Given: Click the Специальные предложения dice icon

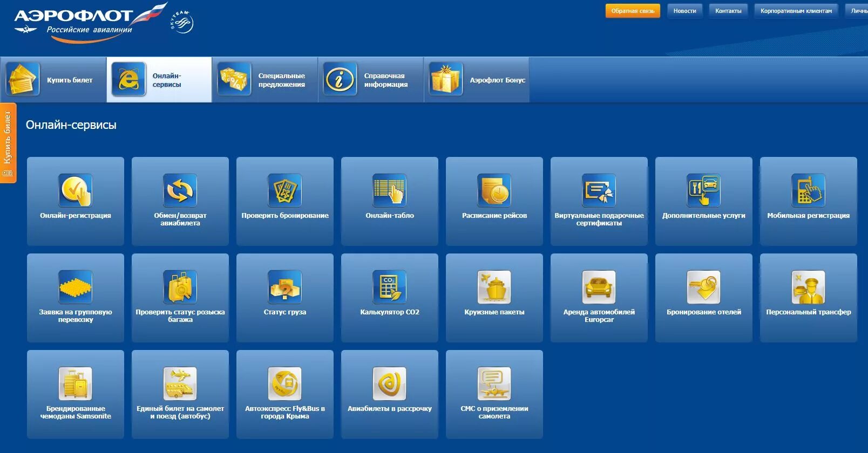Looking at the screenshot, I should click(x=234, y=79).
